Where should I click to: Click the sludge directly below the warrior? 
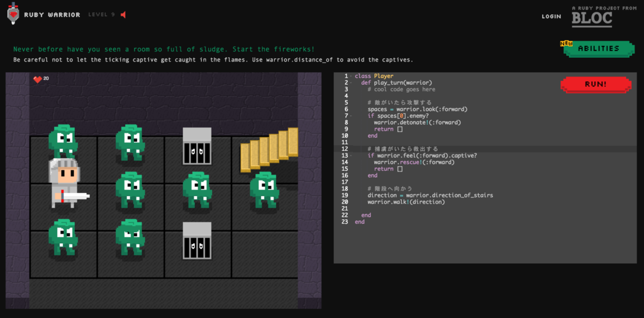click(63, 238)
